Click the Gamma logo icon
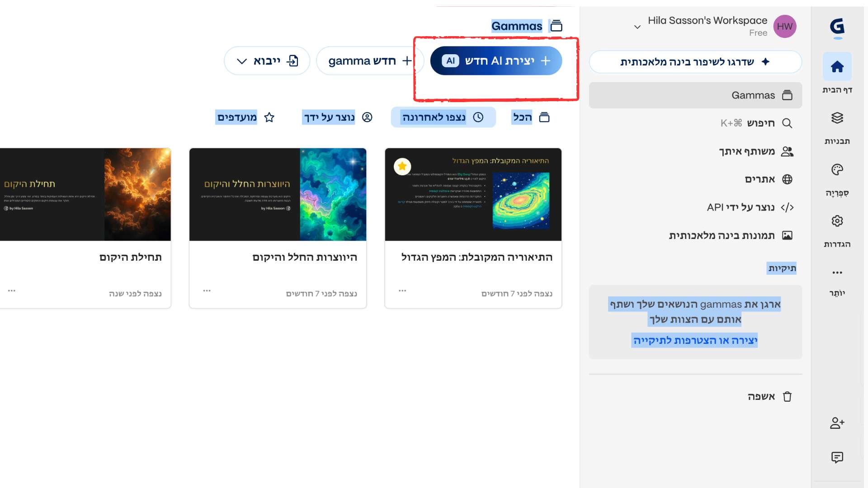868x488 pixels. click(x=837, y=27)
